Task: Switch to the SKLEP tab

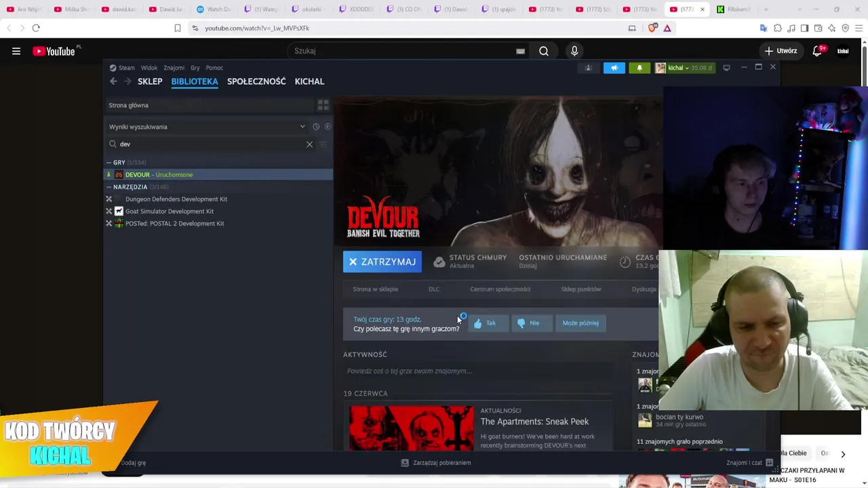Action: click(150, 81)
